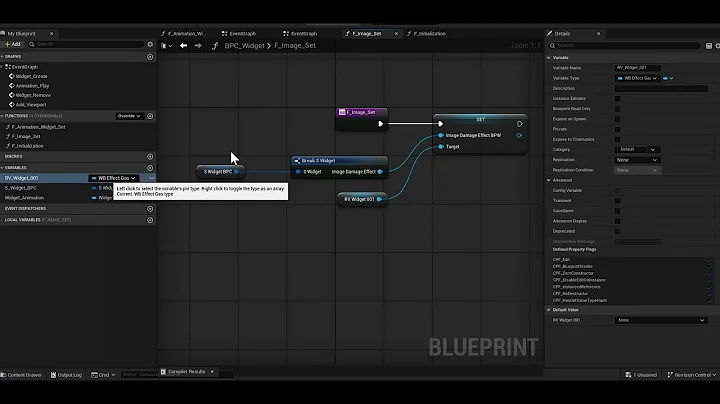Add a new function via Functions plus icon
Image resolution: width=720 pixels, height=404 pixels.
click(x=150, y=116)
